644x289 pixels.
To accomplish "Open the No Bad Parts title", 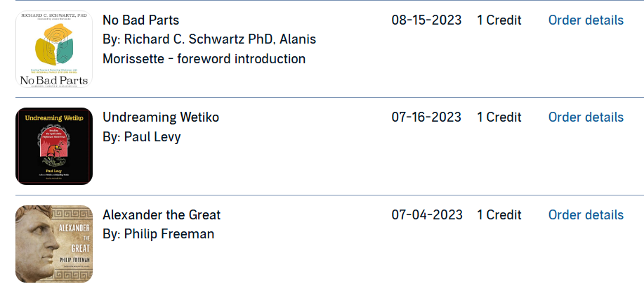I will point(140,20).
